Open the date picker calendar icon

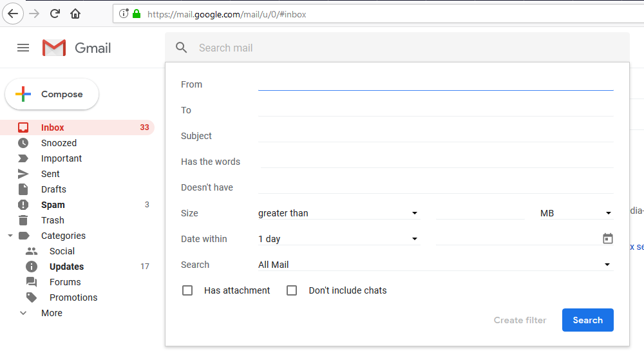pyautogui.click(x=607, y=238)
